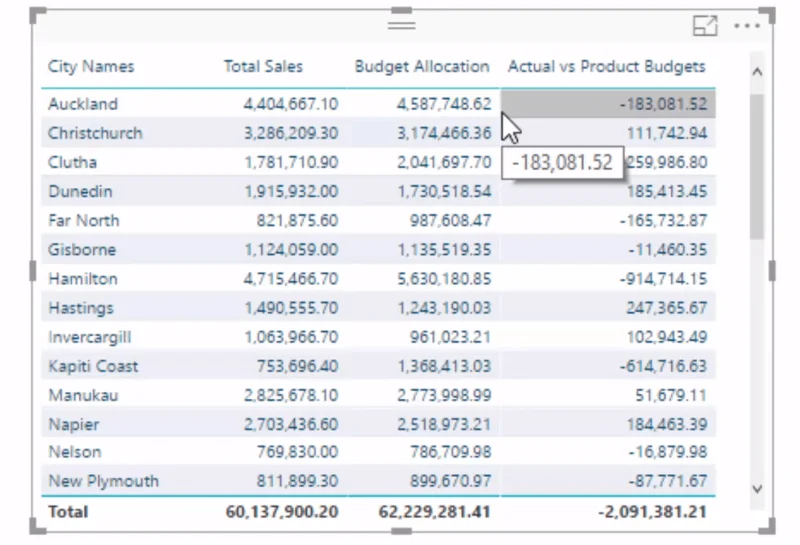Click Gisborne budget allocation 1,135,519.35
This screenshot has height=545, width=800.
coord(444,250)
